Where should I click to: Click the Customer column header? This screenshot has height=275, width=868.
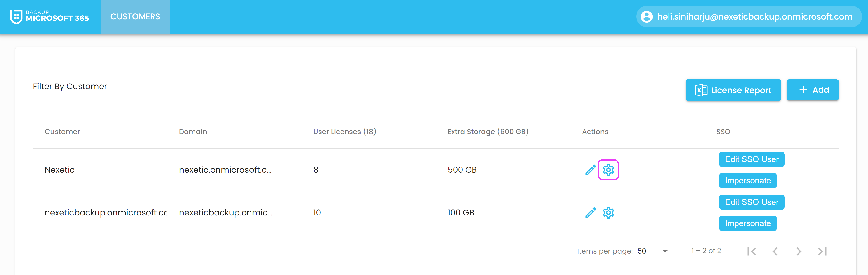[x=62, y=132]
